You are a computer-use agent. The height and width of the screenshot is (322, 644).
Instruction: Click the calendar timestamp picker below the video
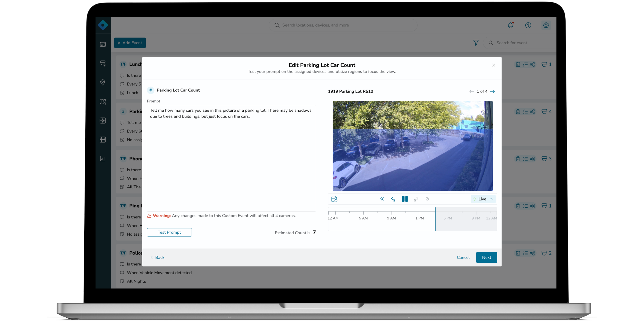[334, 199]
